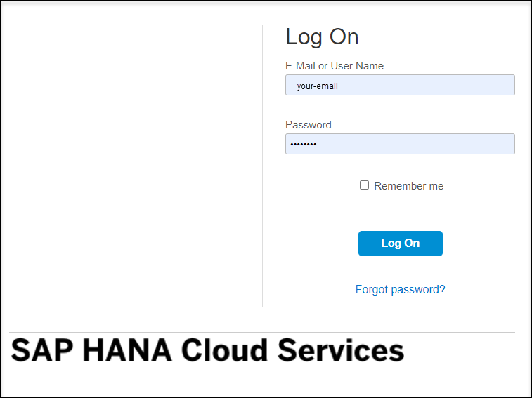Open the Forgot password? link
Image resolution: width=532 pixels, height=398 pixels.
tap(400, 289)
